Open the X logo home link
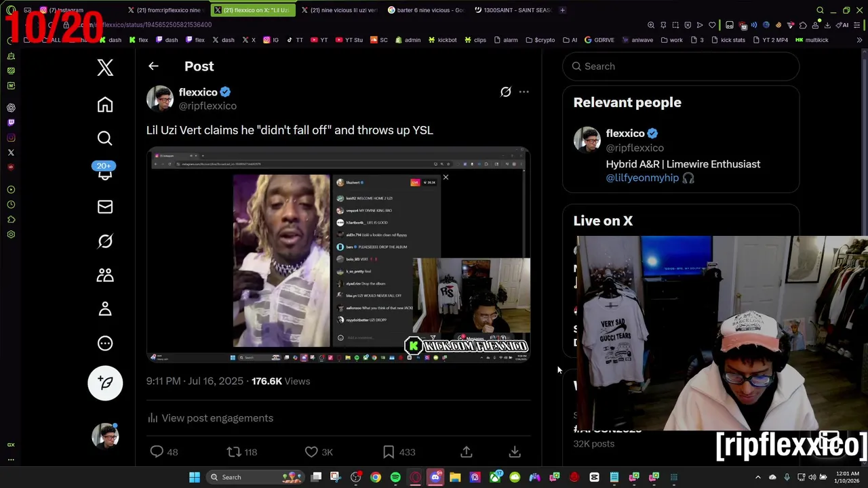Screen dimensions: 868x488 point(105,67)
